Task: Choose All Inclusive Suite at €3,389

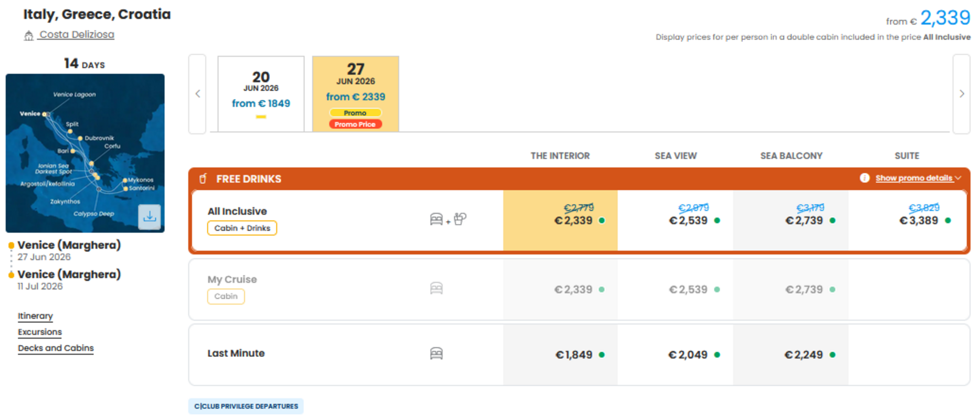Action: coord(907,220)
